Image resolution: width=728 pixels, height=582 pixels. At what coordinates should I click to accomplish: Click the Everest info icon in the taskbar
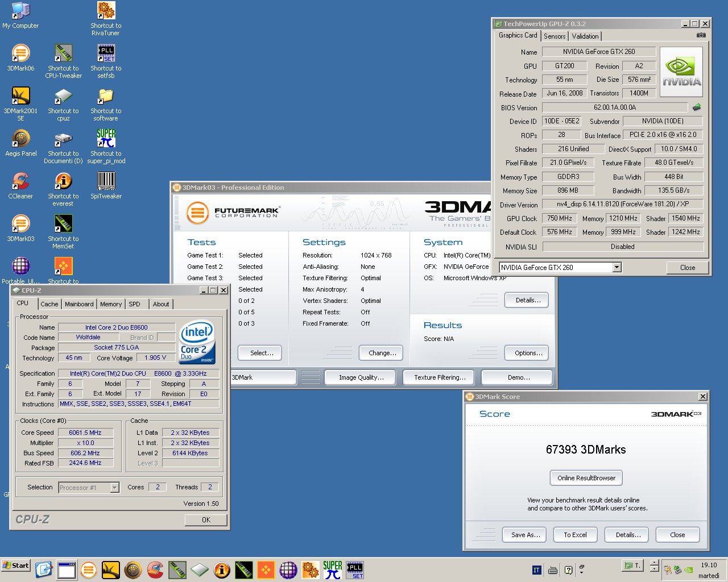[221, 569]
